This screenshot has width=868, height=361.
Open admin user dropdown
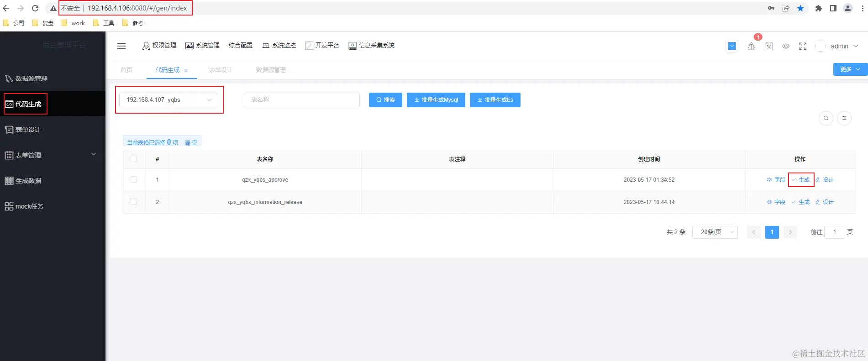[845, 46]
